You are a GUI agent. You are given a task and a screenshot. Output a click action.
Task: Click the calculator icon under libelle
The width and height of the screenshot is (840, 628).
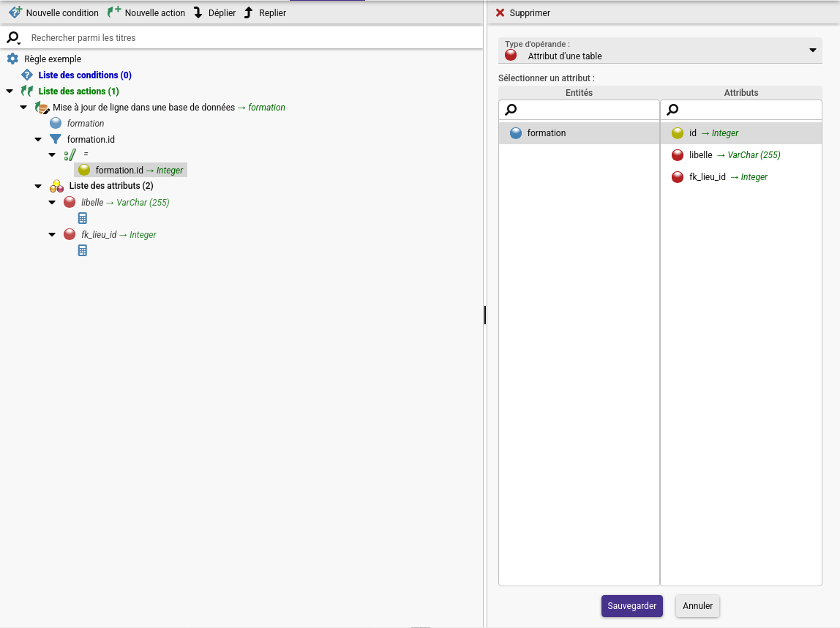[x=83, y=218]
